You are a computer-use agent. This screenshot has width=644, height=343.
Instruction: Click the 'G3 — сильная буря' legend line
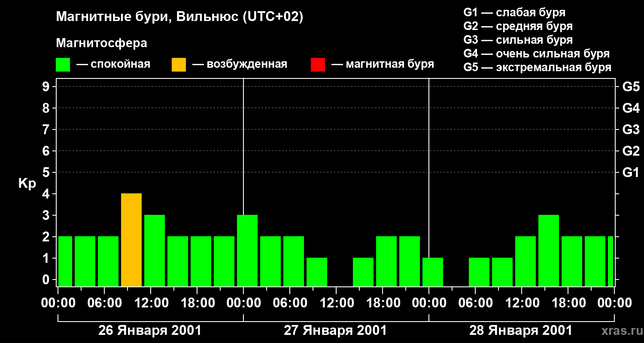tap(518, 40)
